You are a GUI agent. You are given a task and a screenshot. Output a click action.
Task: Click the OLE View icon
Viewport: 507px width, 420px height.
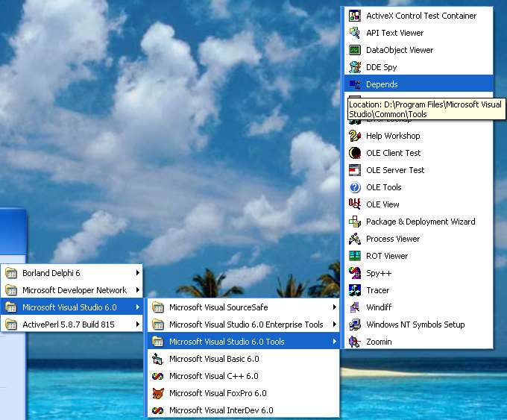(x=355, y=204)
